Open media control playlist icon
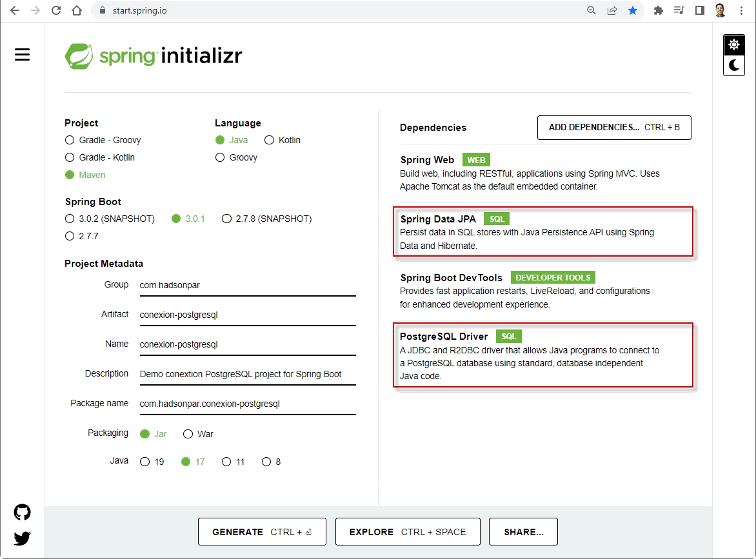The width and height of the screenshot is (756, 559). (x=679, y=10)
